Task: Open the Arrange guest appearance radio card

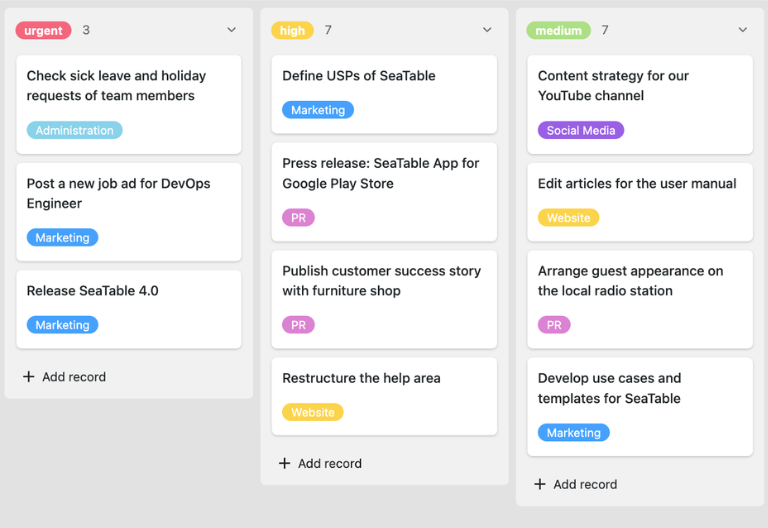Action: [x=640, y=299]
